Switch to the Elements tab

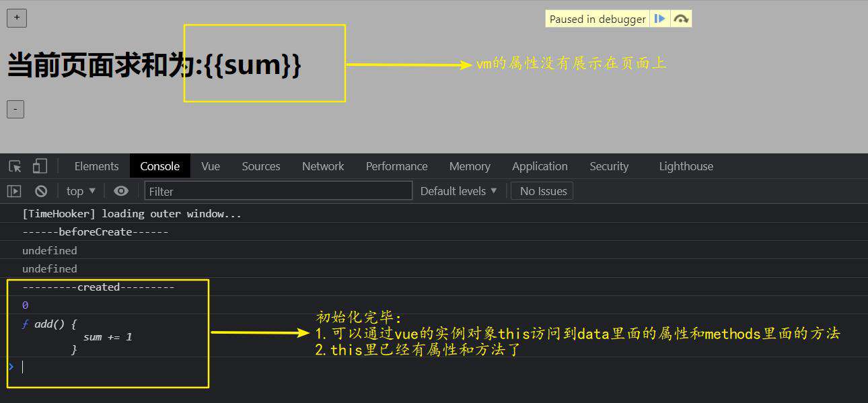click(x=96, y=166)
